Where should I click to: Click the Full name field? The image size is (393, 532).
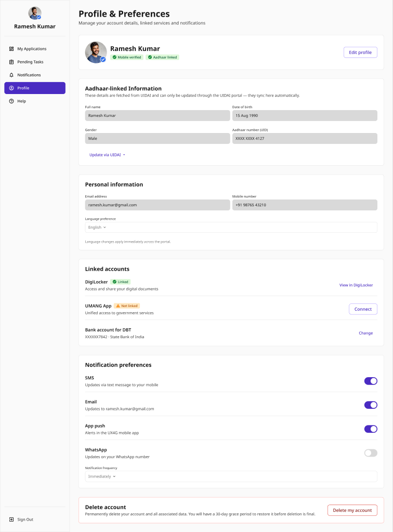(x=158, y=115)
